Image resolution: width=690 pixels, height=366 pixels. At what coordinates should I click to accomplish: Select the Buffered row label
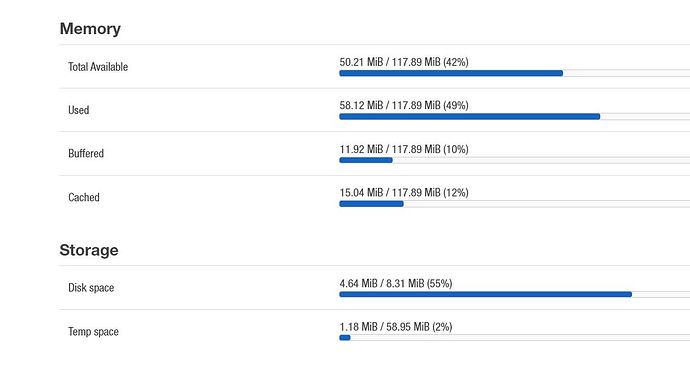(x=86, y=154)
